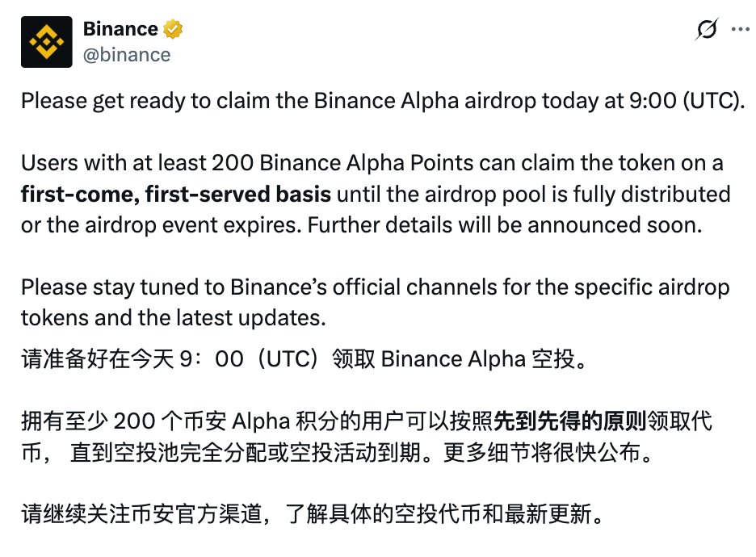Click the Chinese line starting '拥有至少 200 个币安'
This screenshot has width=756, height=557.
point(367,421)
